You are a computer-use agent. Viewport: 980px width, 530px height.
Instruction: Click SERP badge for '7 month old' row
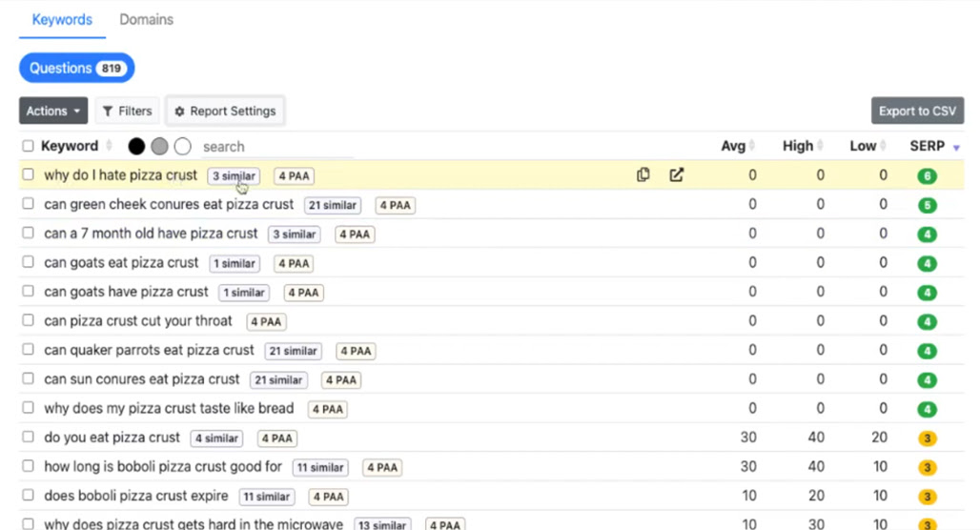pyautogui.click(x=927, y=234)
